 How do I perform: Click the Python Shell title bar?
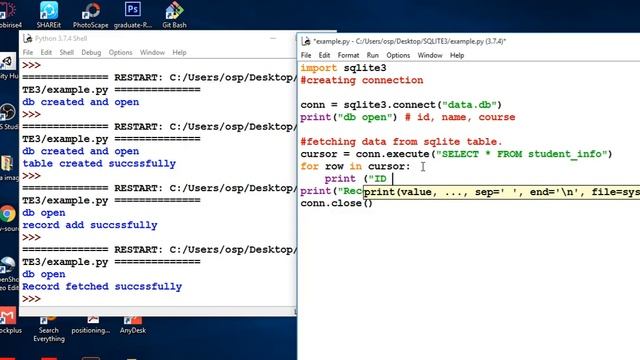[x=157, y=38]
